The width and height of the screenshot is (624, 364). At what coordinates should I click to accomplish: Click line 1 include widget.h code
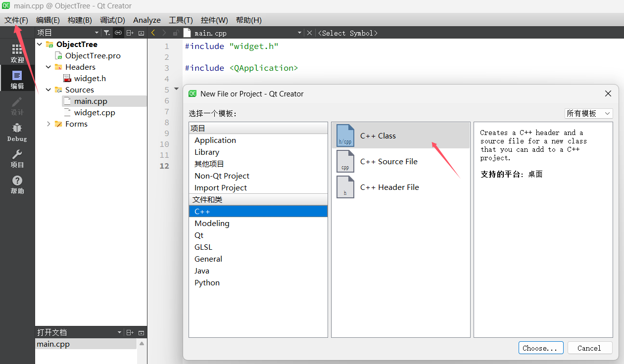[x=232, y=46]
